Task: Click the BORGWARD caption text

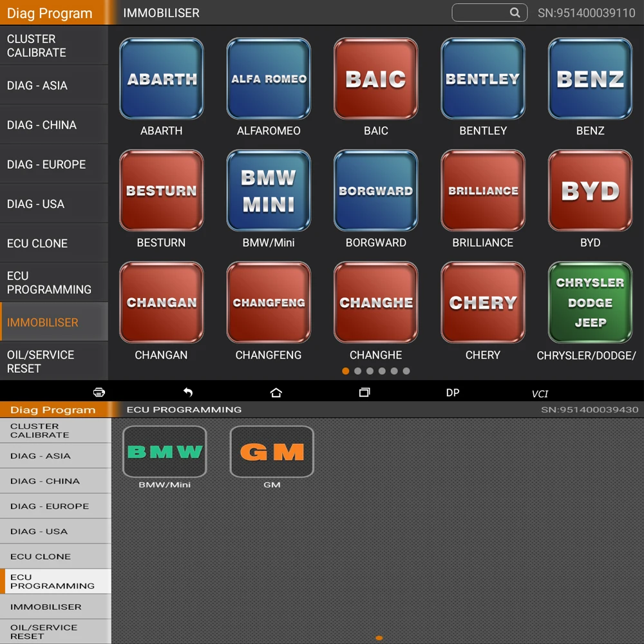Action: click(376, 243)
